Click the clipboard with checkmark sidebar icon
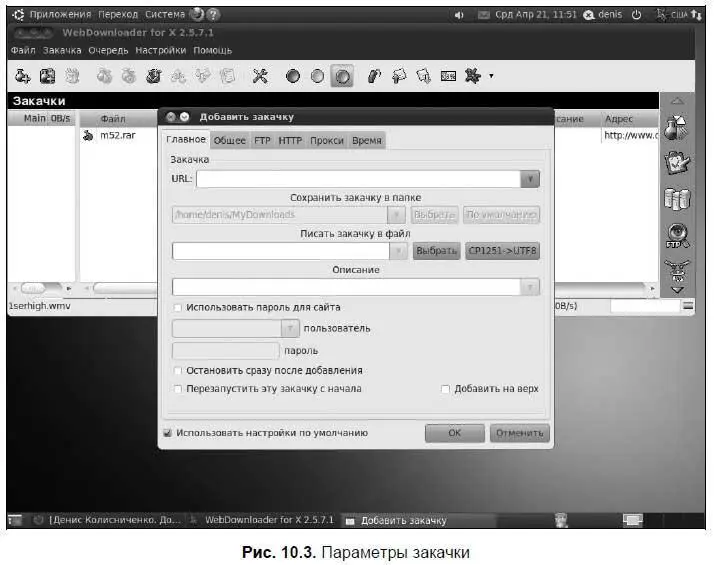 [x=677, y=163]
